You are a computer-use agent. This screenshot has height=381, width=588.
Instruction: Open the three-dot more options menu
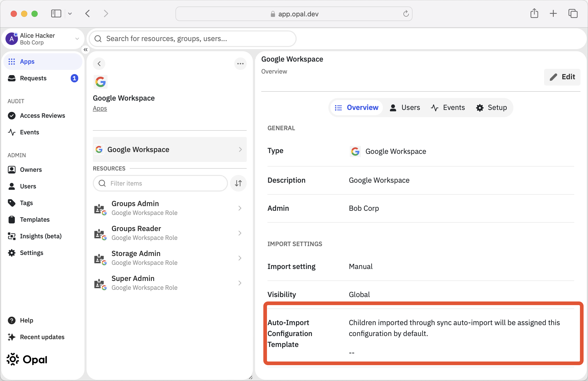coord(240,64)
